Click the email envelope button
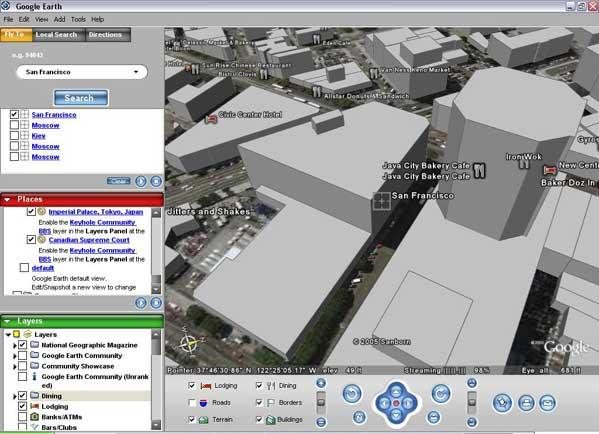 click(x=547, y=403)
